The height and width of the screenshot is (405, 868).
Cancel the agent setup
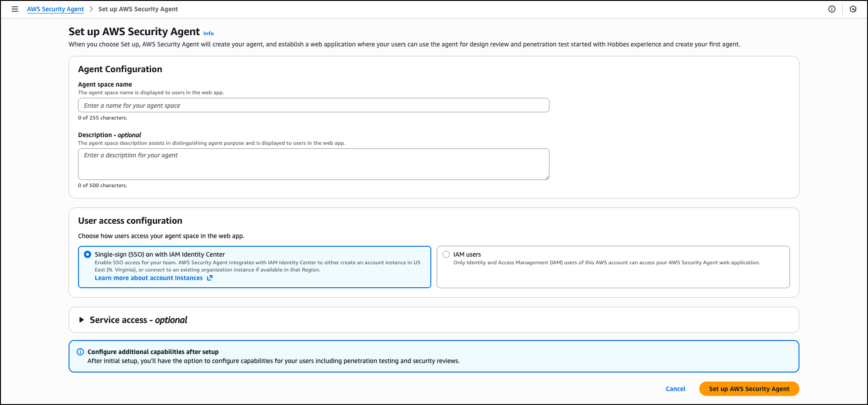tap(675, 389)
